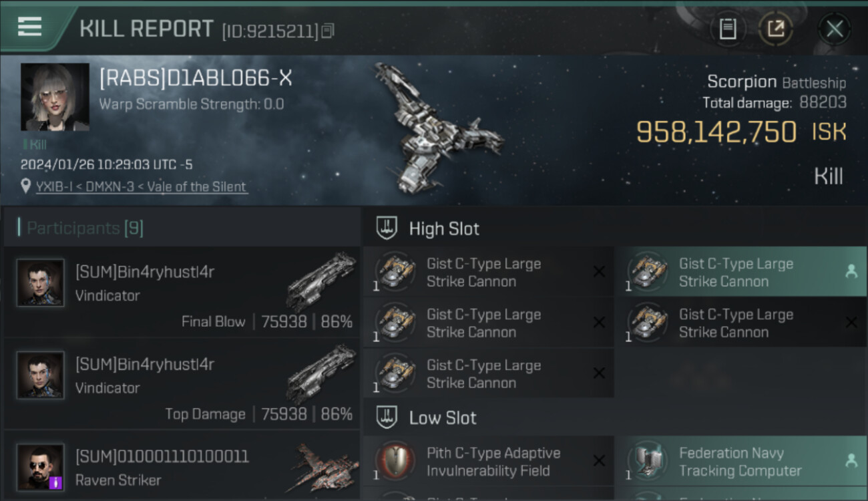Click the person icon on highlighted Strike Cannon
This screenshot has width=868, height=501.
[851, 271]
